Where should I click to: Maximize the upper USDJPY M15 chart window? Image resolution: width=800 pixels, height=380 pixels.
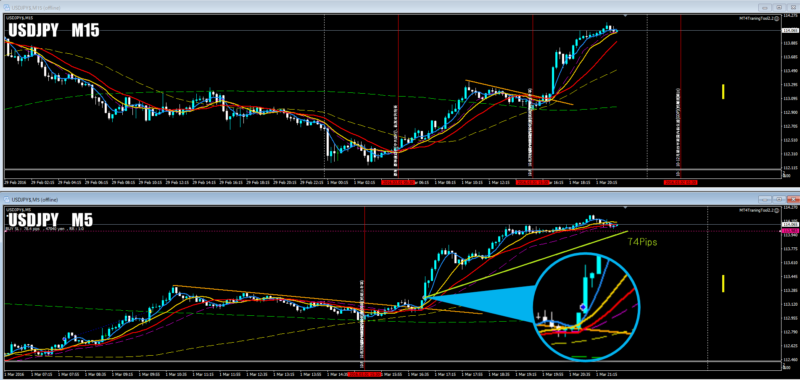pos(779,8)
